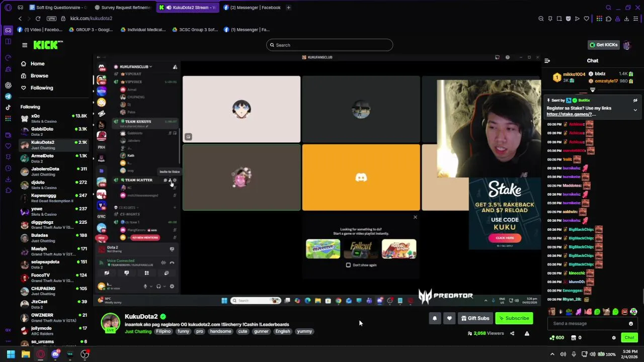Click the VPN badge in address bar
The image size is (644, 362).
tap(51, 19)
